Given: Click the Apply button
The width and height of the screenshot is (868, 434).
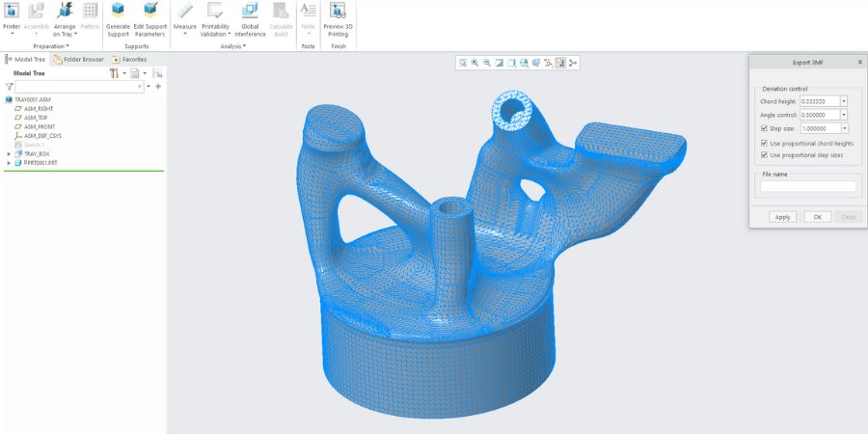Looking at the screenshot, I should 783,217.
